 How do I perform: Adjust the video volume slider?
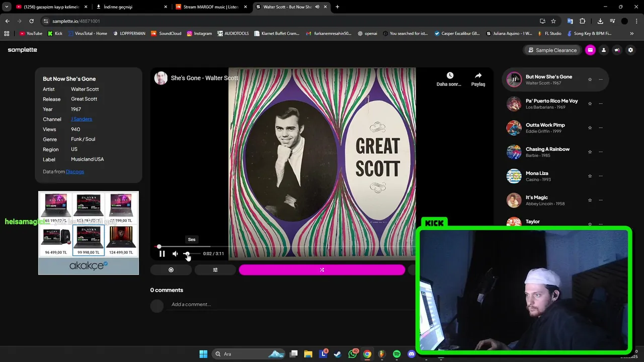[191, 254]
